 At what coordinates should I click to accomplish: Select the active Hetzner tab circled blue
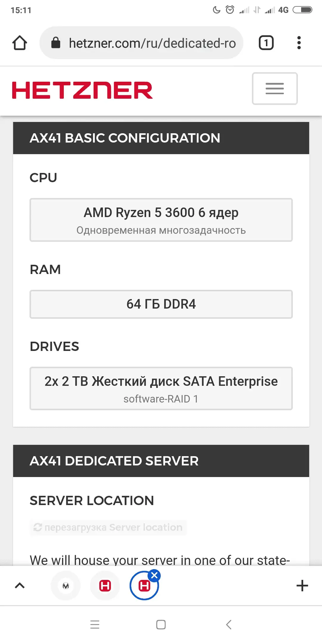pyautogui.click(x=144, y=586)
